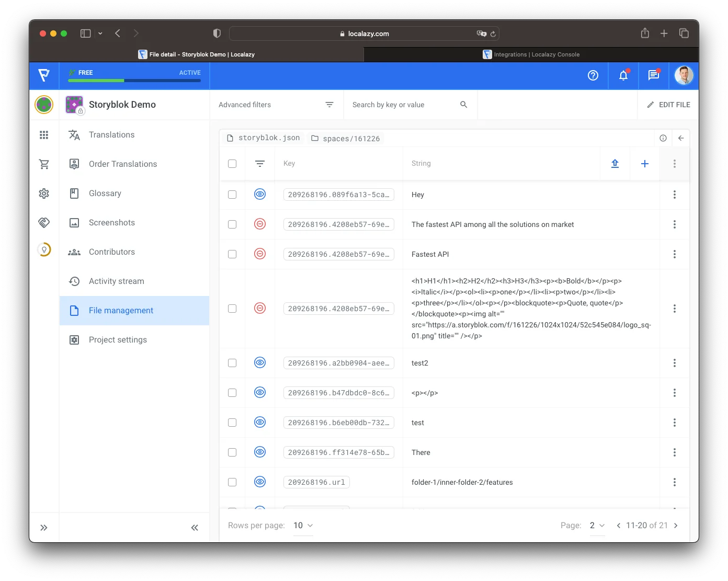Image resolution: width=728 pixels, height=581 pixels.
Task: Open more options for the 'Fastest API' row
Action: tap(675, 254)
